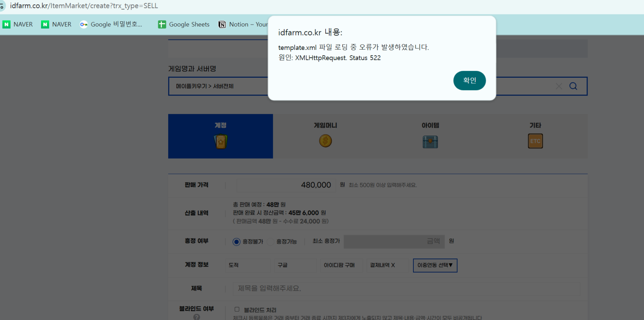Click the 판매 가격 input showing 480,000
Viewport: 644px width, 320px height.
(286, 185)
